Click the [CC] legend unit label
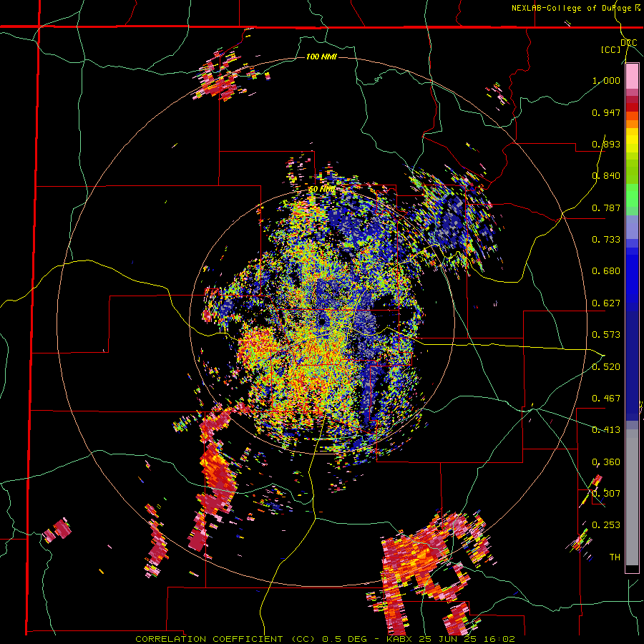 pyautogui.click(x=610, y=49)
